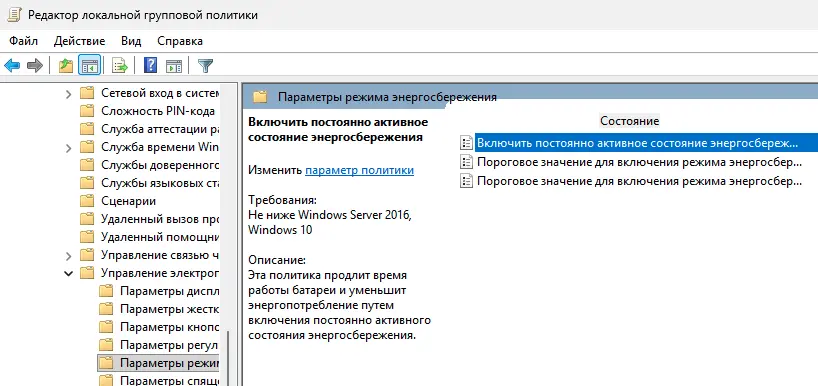Expand the Служба времени Windows node

pyautogui.click(x=68, y=148)
